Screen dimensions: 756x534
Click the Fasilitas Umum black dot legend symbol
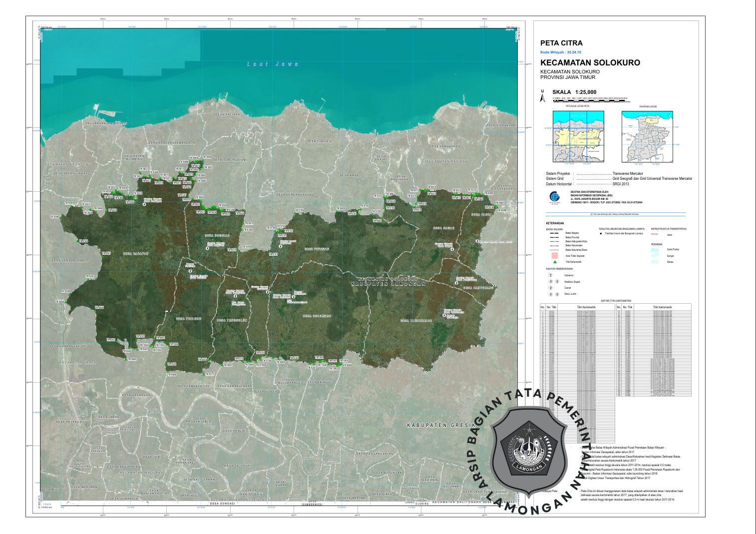[x=601, y=233]
